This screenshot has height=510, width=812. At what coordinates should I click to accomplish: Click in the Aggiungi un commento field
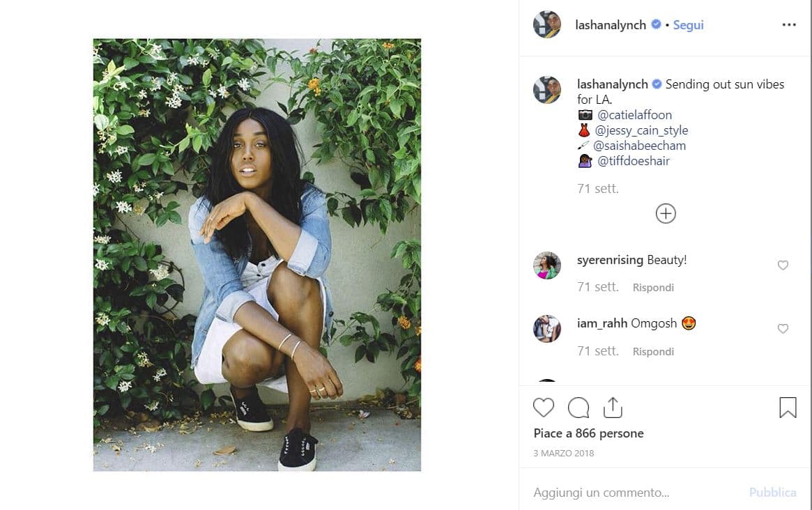[x=627, y=493]
